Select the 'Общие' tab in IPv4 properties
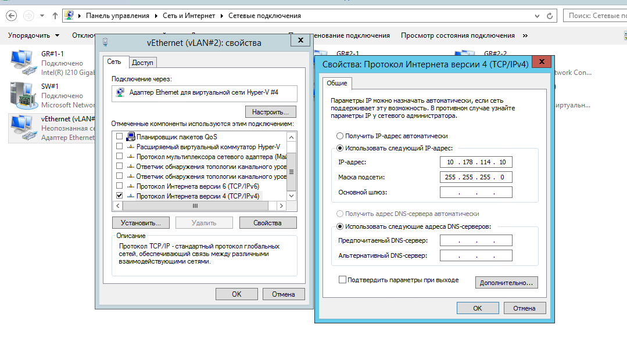The image size is (627, 364). tap(337, 83)
